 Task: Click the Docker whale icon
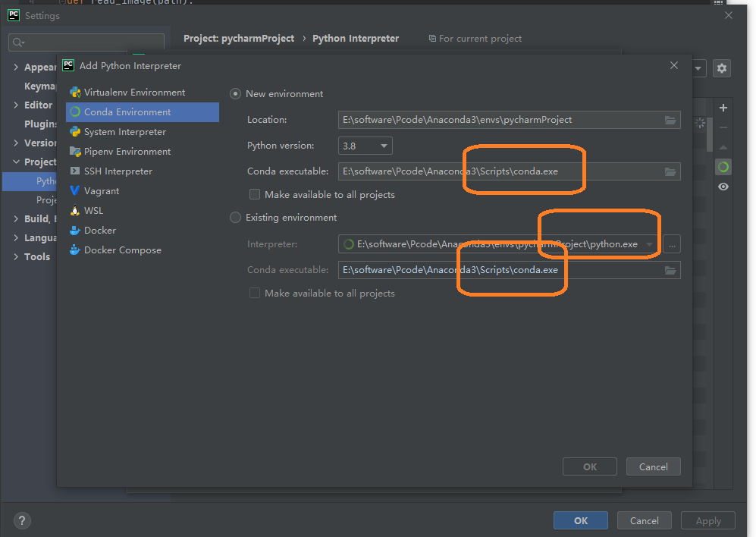coord(75,231)
